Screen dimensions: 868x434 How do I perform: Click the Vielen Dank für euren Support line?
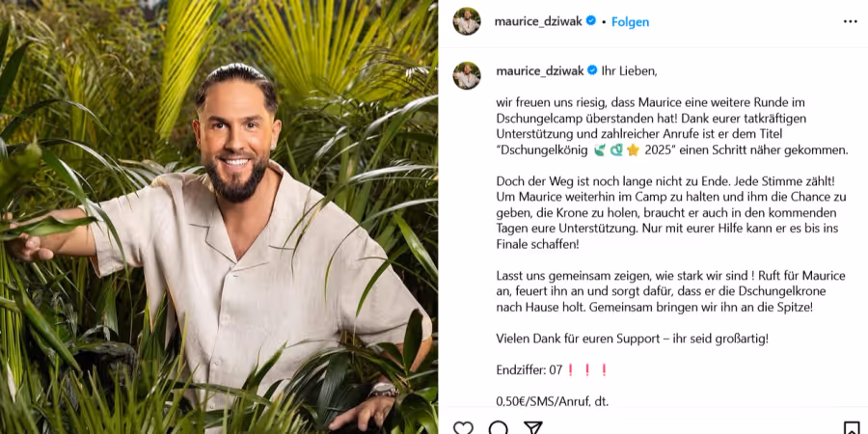[632, 339]
